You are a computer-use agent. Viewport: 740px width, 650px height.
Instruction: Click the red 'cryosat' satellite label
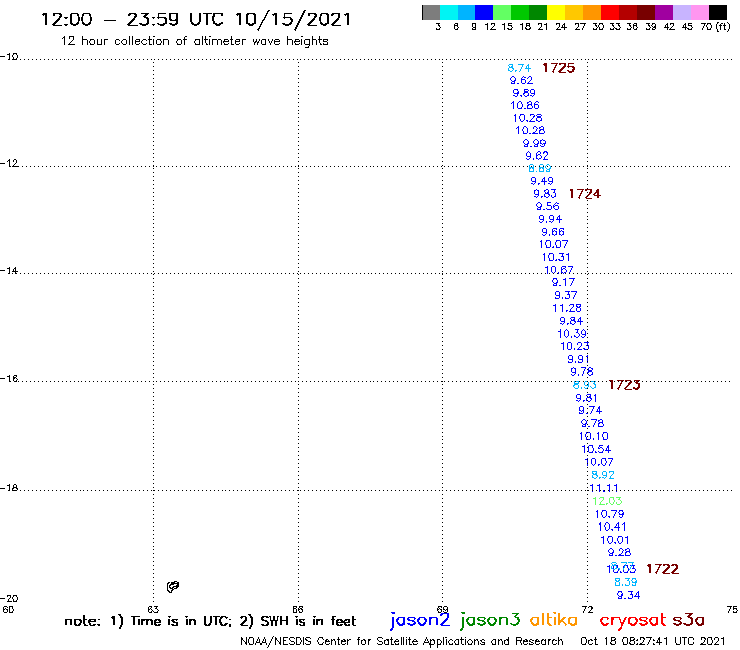pos(633,621)
